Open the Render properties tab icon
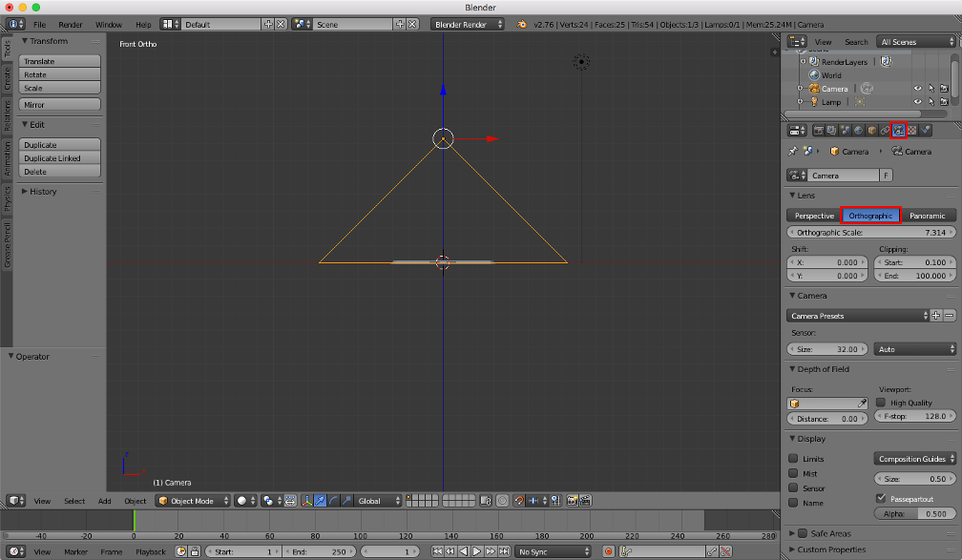Viewport: 962px width, 560px height. [819, 130]
